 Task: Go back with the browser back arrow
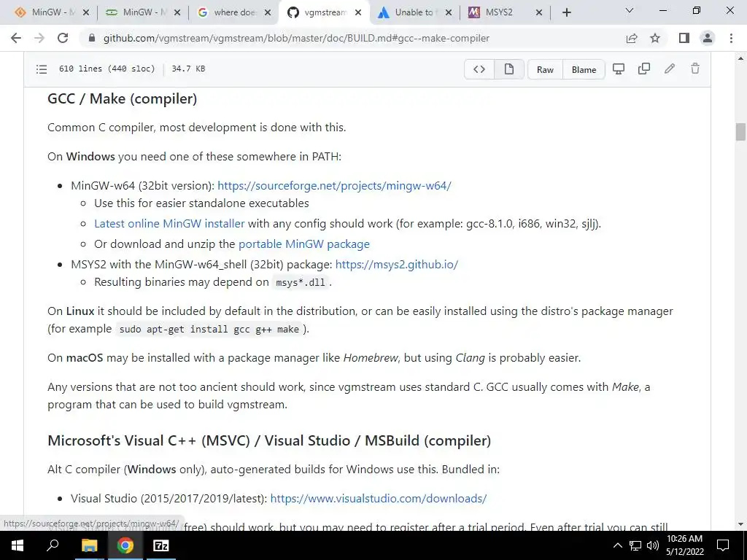16,38
